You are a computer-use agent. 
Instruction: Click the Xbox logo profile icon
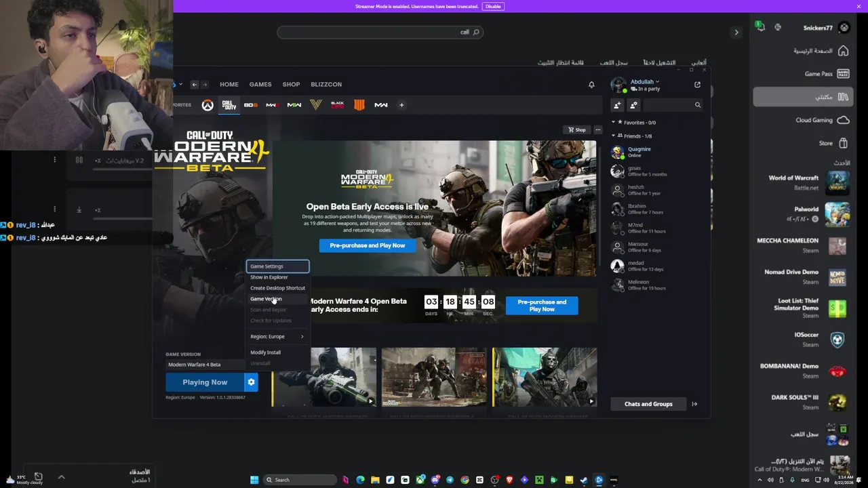pos(844,28)
